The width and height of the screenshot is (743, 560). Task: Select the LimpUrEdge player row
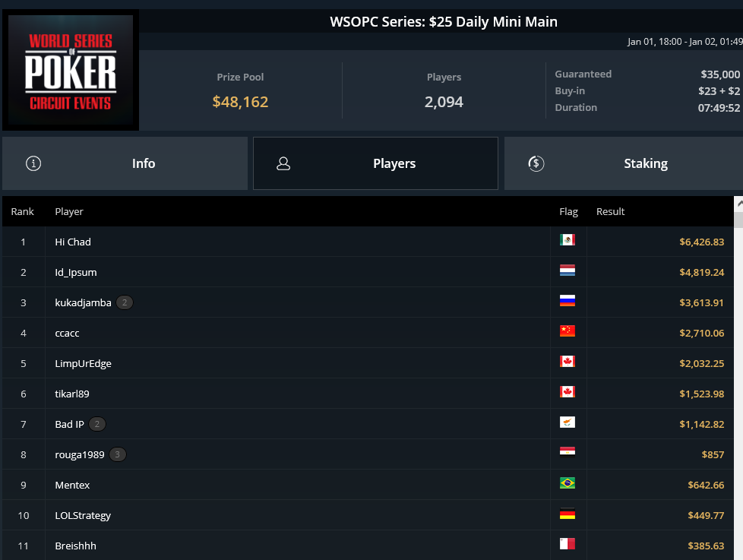[368, 363]
